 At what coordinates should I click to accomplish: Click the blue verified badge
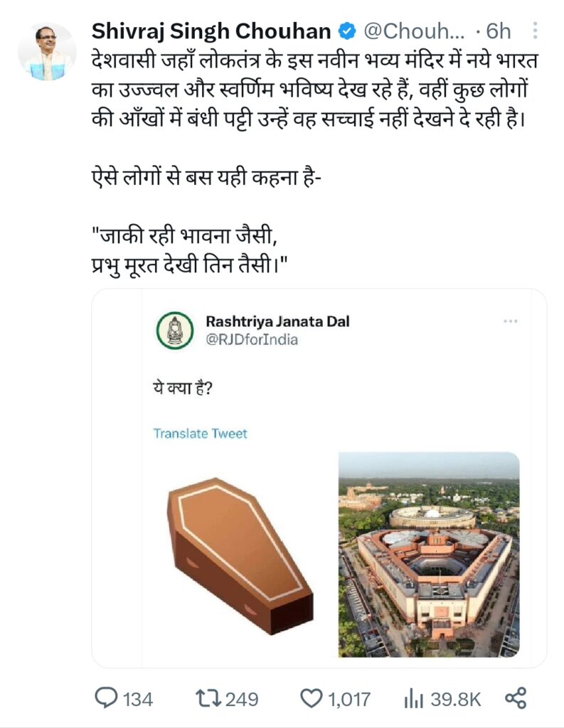(x=347, y=31)
